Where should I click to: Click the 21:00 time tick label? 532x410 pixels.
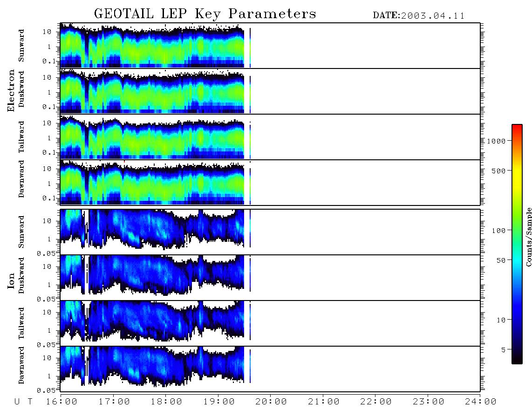(324, 402)
